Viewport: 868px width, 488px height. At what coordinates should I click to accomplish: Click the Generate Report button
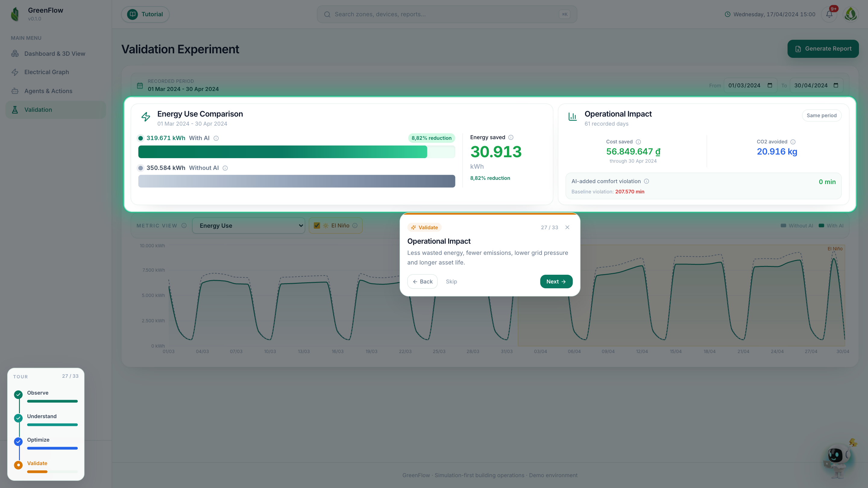coord(823,49)
